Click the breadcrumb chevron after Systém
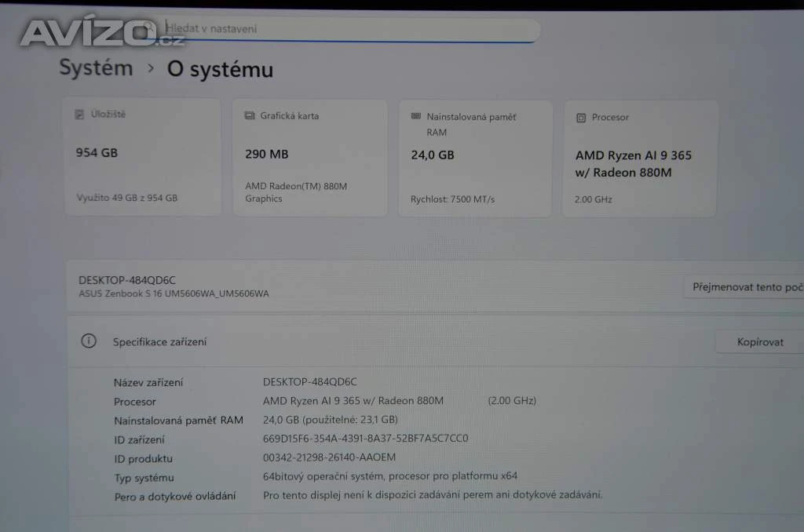The image size is (804, 532). [150, 69]
